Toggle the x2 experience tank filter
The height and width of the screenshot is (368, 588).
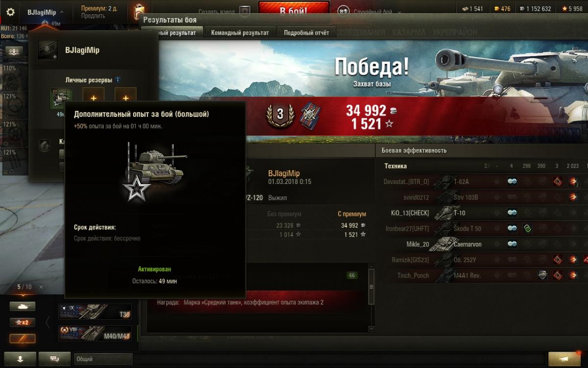coord(23,322)
